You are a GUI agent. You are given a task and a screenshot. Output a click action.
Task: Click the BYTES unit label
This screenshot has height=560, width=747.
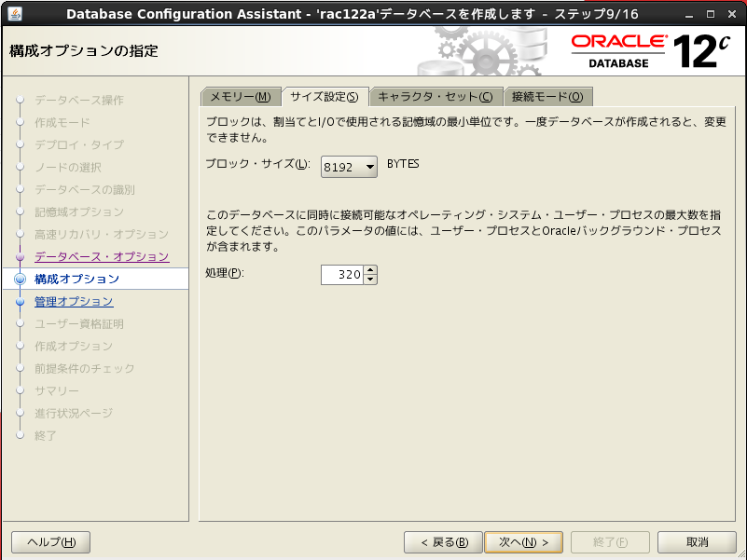click(403, 164)
